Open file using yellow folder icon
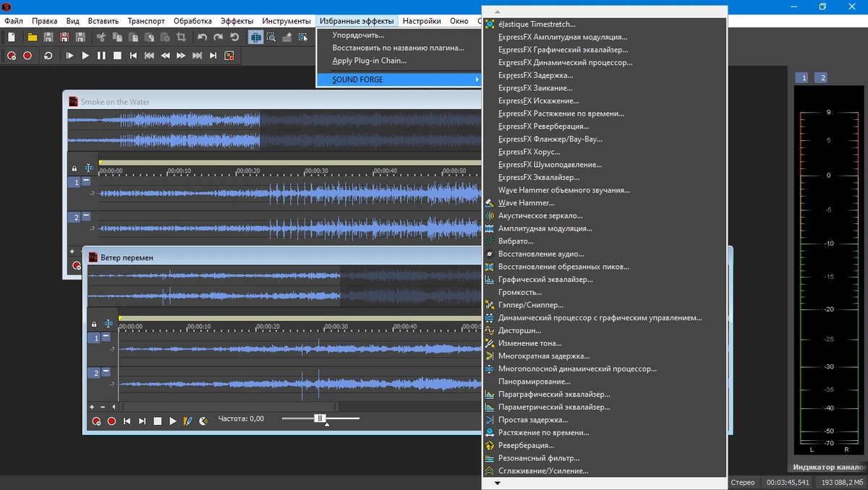 pos(32,37)
